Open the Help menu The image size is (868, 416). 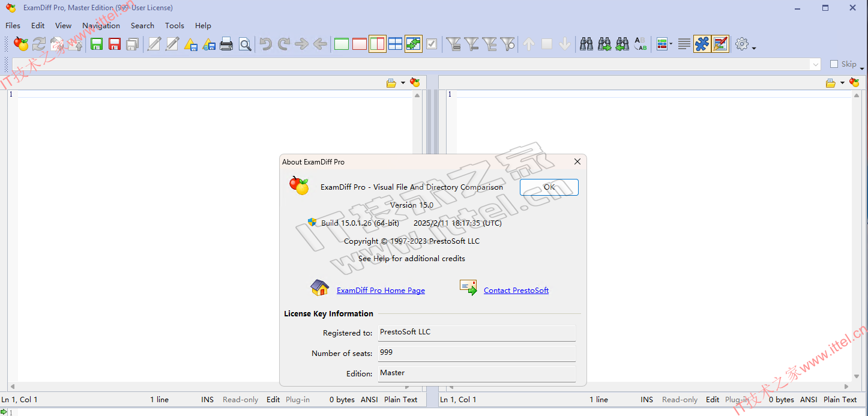tap(203, 25)
